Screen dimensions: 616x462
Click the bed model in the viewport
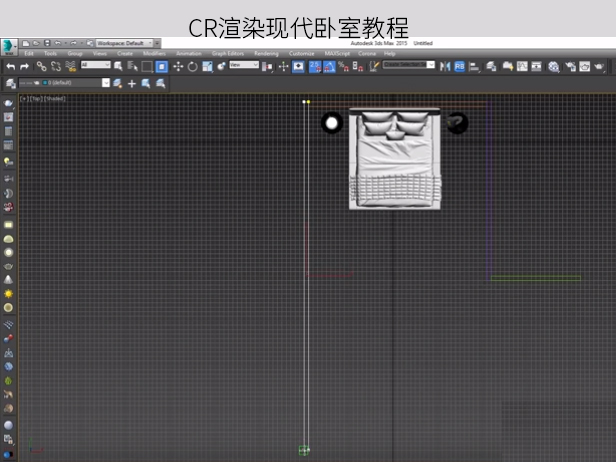point(394,160)
